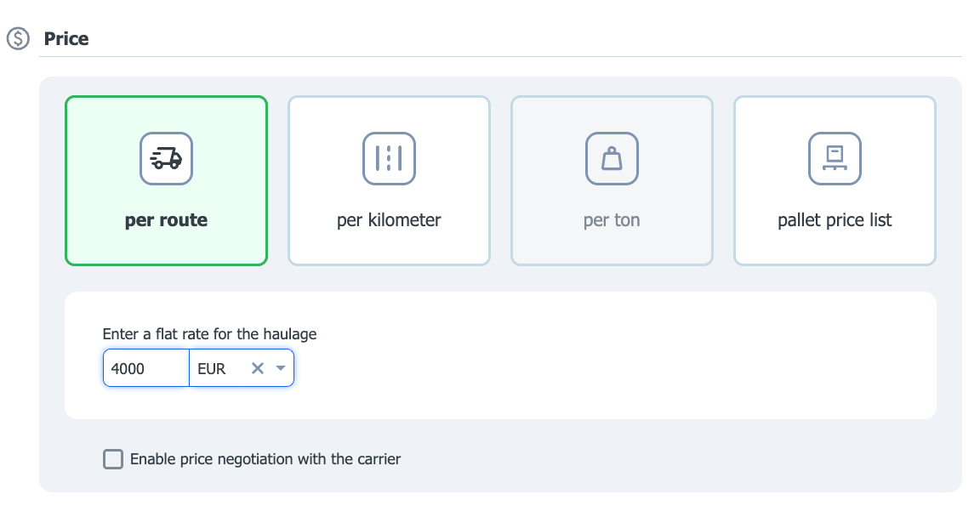Click the weight bag per ton icon

click(x=612, y=159)
